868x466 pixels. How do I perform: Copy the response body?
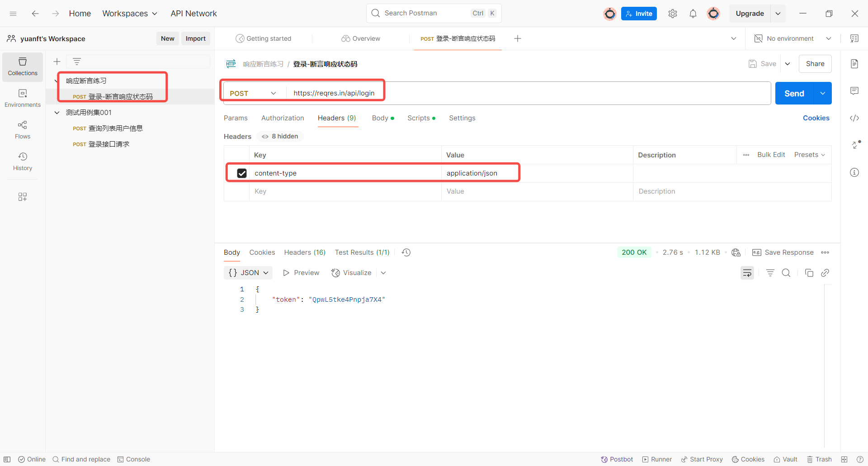click(809, 273)
